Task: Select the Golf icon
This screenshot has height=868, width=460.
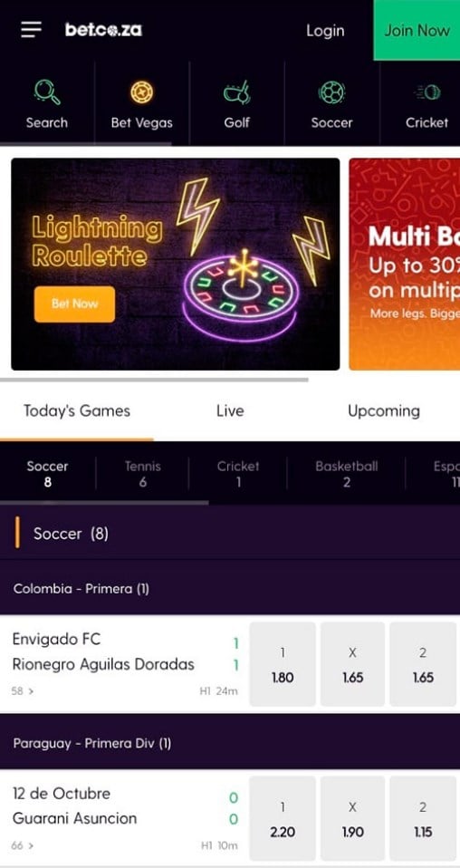Action: pos(237,92)
